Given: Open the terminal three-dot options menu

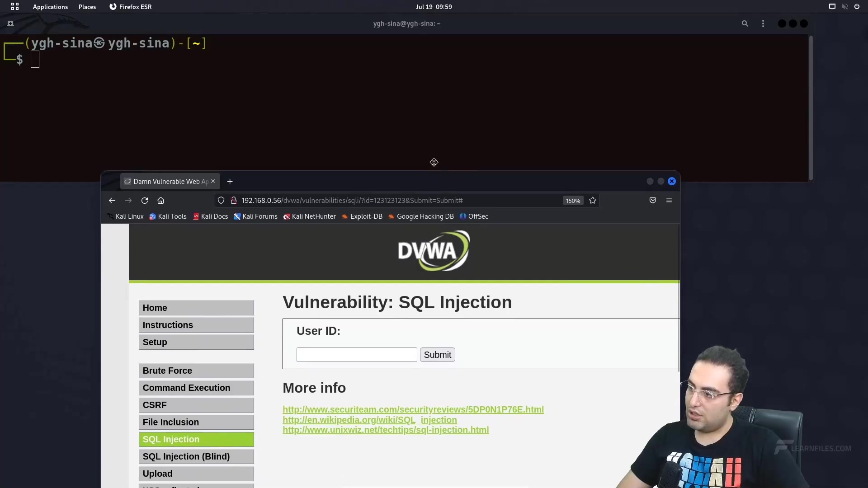Looking at the screenshot, I should pyautogui.click(x=763, y=23).
